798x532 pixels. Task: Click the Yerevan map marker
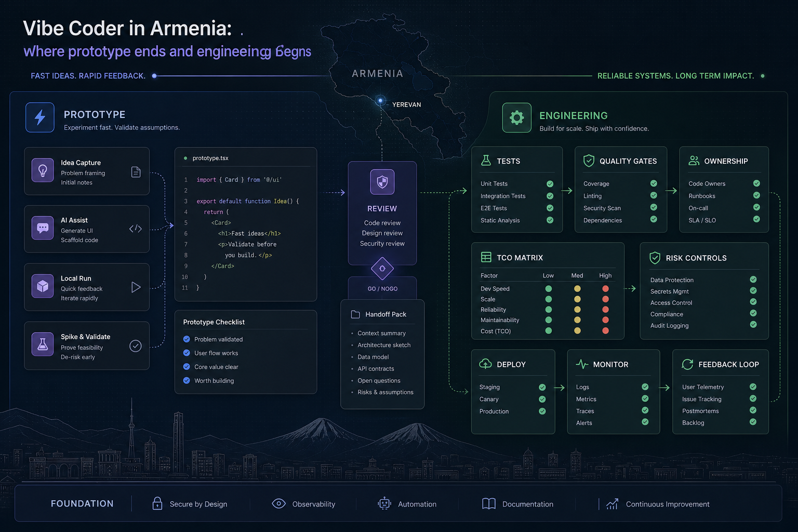[381, 100]
